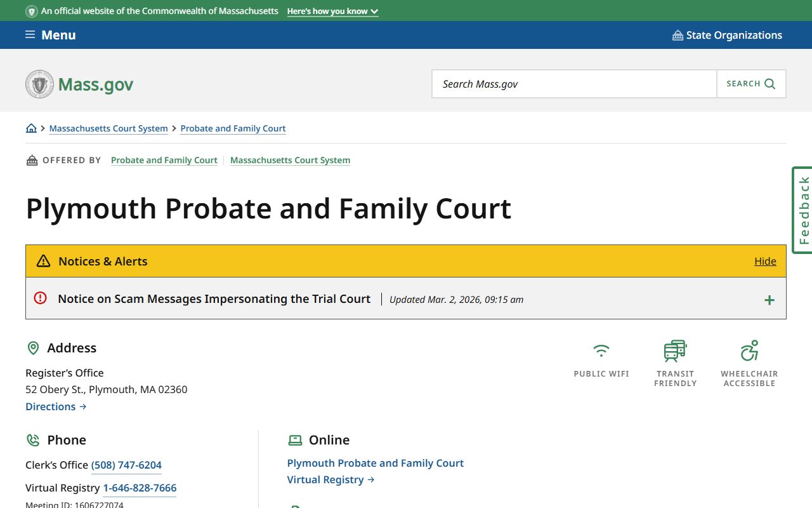The image size is (812, 508).
Task: Click the State Organizations building icon
Action: pyautogui.click(x=678, y=35)
